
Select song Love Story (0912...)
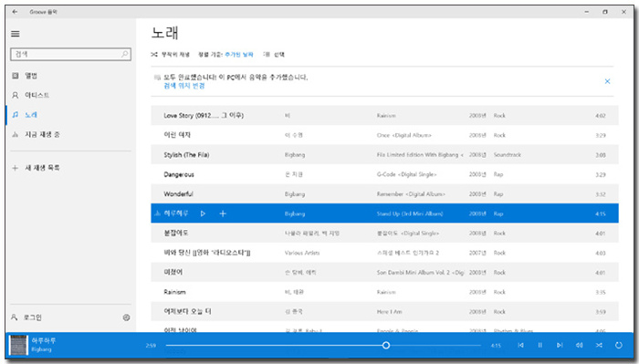[x=204, y=116]
